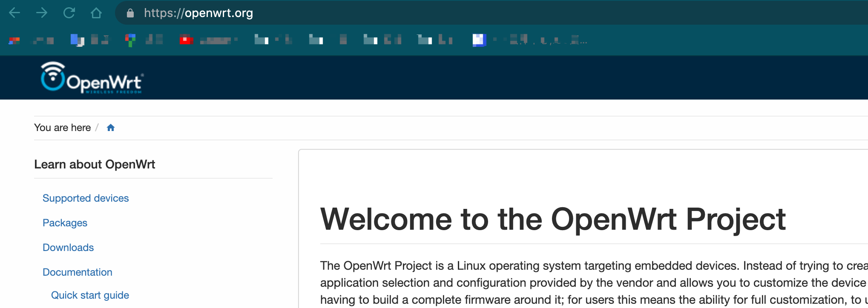Click the breadcrumb home icon
The width and height of the screenshot is (868, 308).
111,128
